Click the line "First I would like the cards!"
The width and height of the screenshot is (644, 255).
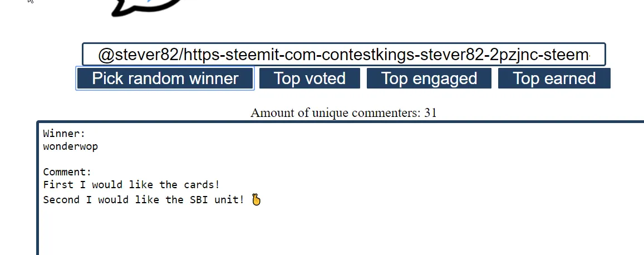coord(131,185)
